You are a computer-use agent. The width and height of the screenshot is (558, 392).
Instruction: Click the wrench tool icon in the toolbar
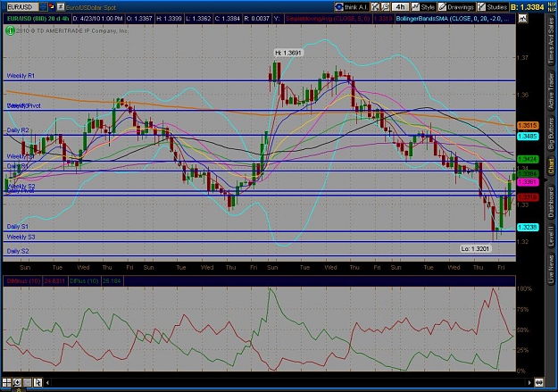[x=385, y=7]
